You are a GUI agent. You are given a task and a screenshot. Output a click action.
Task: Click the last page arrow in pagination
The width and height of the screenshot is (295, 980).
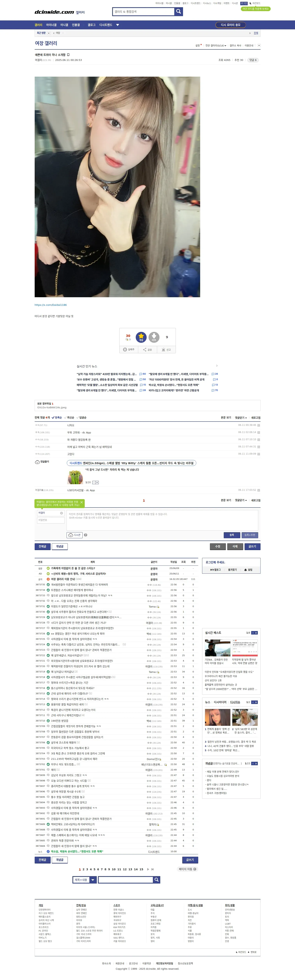tap(153, 869)
